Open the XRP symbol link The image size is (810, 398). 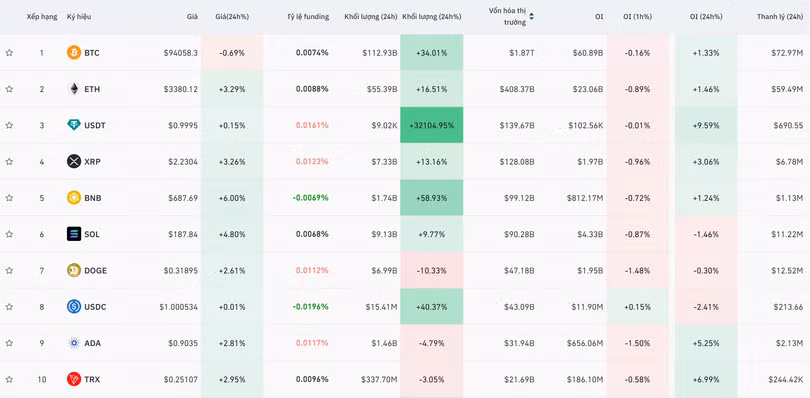92,161
